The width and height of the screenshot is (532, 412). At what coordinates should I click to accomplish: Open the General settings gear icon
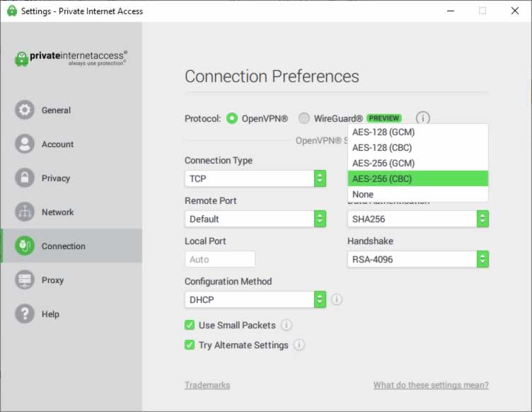(25, 110)
